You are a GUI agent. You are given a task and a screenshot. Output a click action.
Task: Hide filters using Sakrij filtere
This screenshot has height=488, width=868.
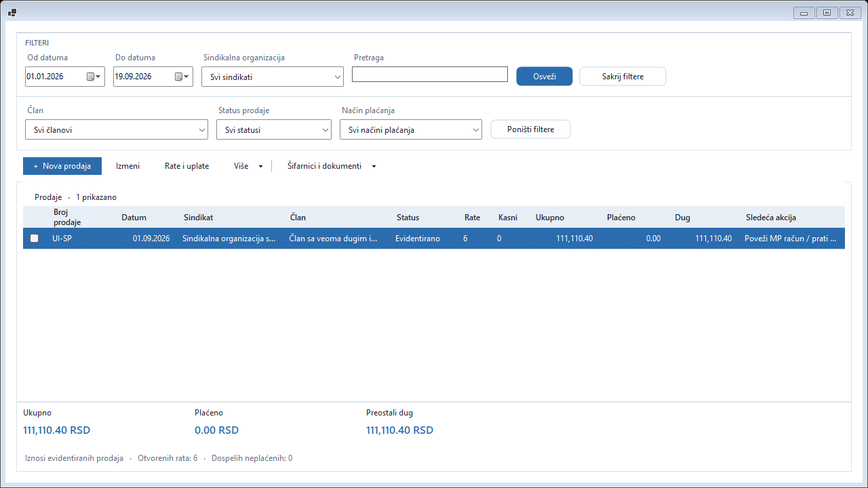[623, 77]
